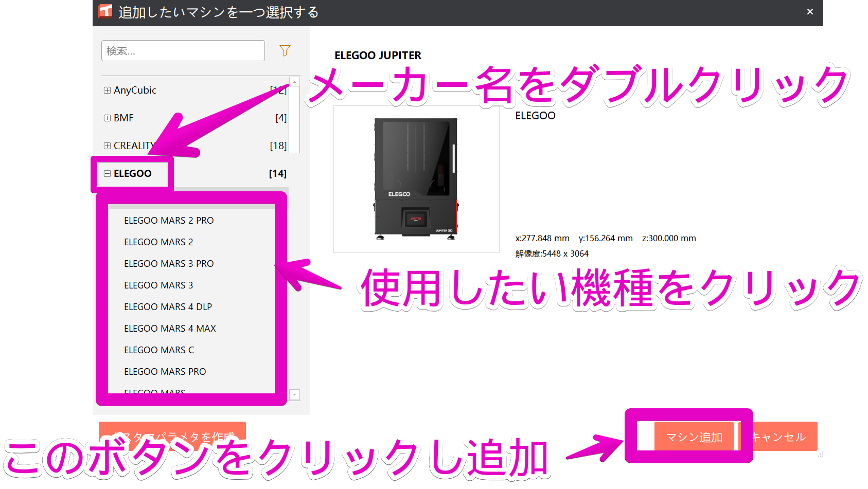Image resolution: width=868 pixels, height=489 pixels.
Task: Select the BMF tree row
Action: (x=196, y=118)
